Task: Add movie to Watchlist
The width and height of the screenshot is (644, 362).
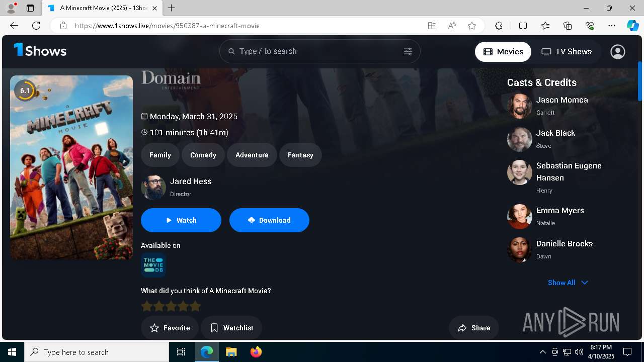Action: [231, 328]
